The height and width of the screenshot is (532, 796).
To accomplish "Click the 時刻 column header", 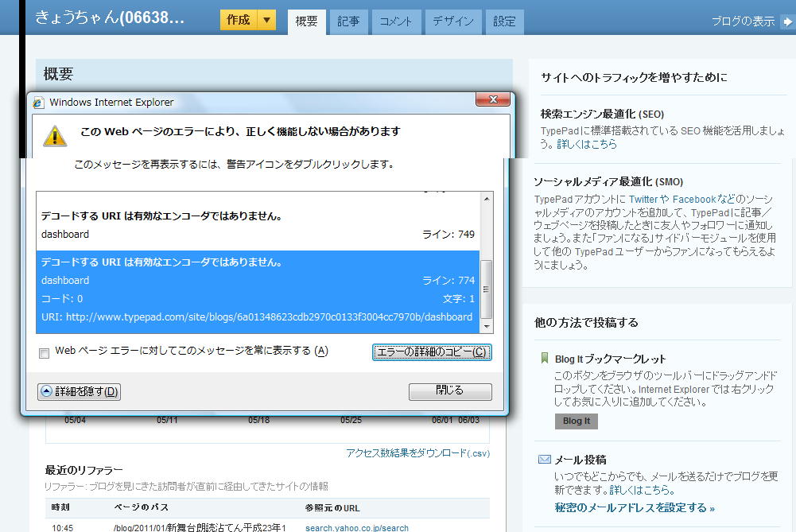I will tap(60, 507).
